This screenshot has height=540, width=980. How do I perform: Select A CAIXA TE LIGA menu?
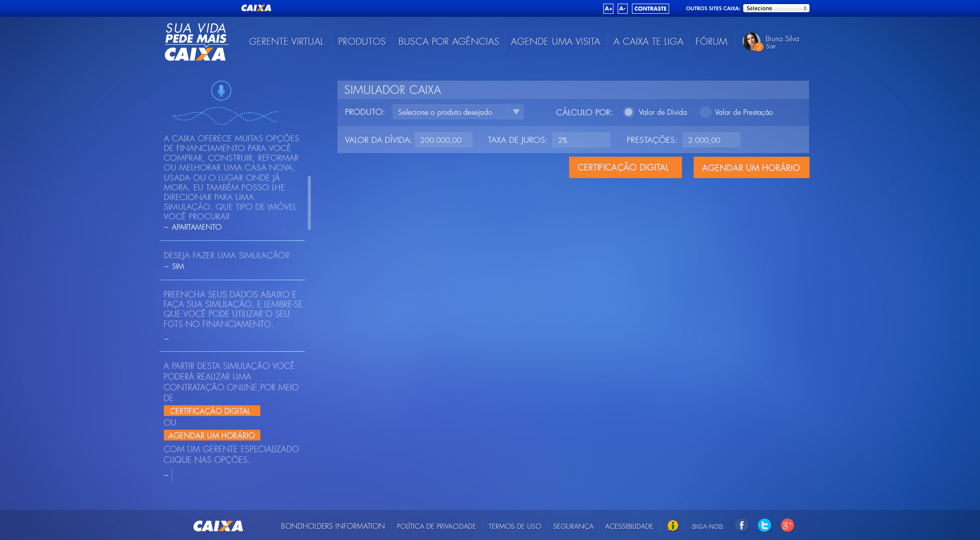[648, 41]
